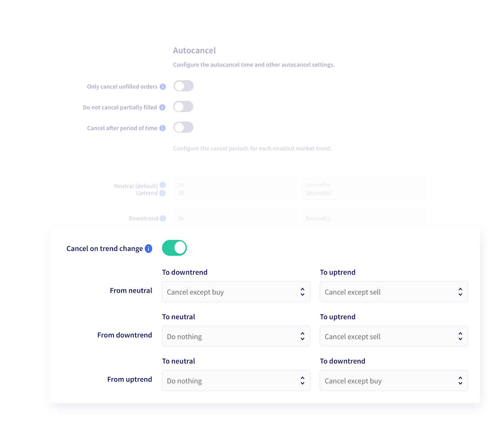Click the Neutral (default) info icon
This screenshot has width=504, height=436.
(163, 185)
